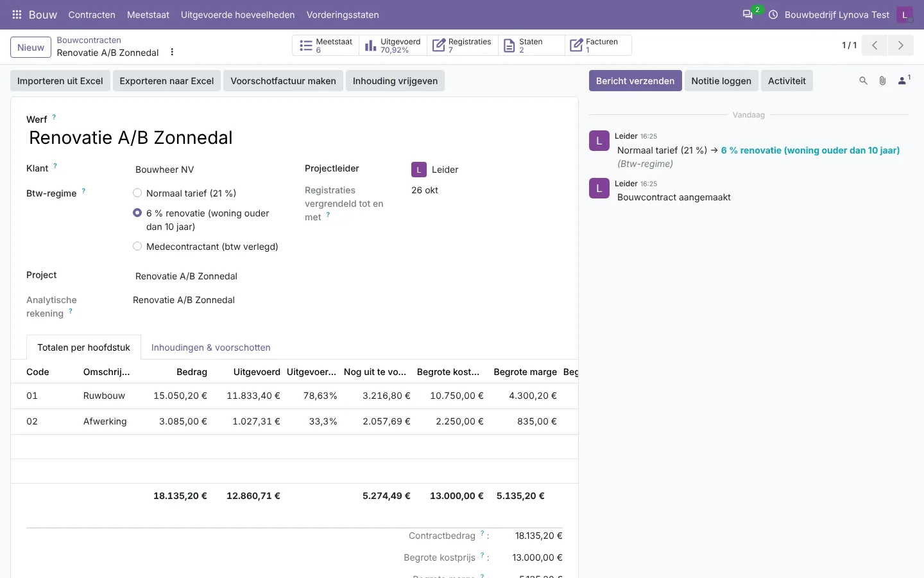Screen dimensions: 924x578
Task: Open the user avatar menu
Action: point(905,15)
